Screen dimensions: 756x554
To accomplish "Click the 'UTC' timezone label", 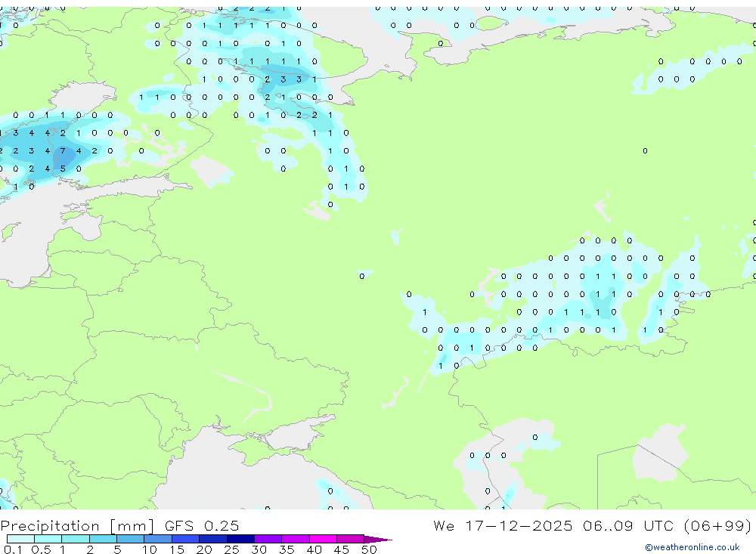I will coord(658,525).
